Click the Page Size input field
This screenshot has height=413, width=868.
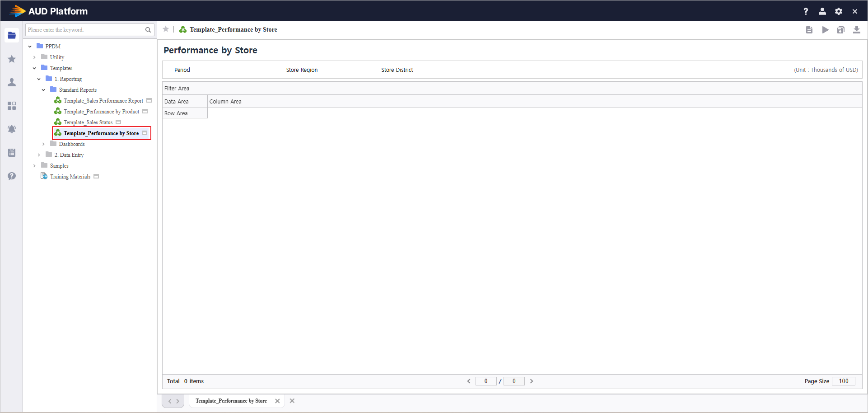(843, 381)
